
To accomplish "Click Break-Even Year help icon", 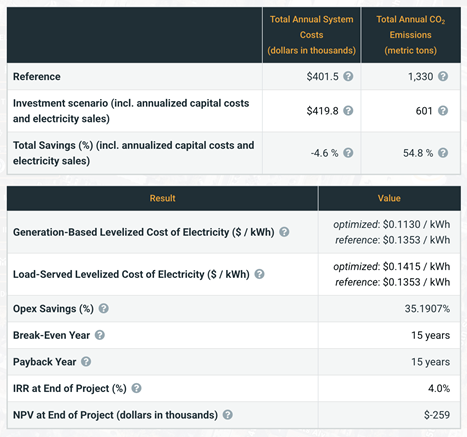I will (x=100, y=335).
